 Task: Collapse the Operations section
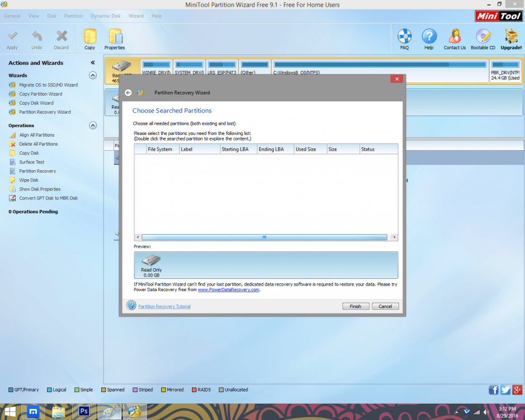click(93, 125)
